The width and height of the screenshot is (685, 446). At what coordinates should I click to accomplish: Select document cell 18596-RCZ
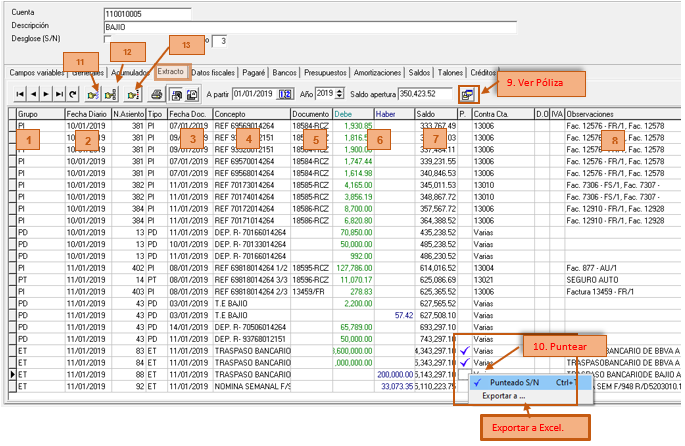point(310,280)
